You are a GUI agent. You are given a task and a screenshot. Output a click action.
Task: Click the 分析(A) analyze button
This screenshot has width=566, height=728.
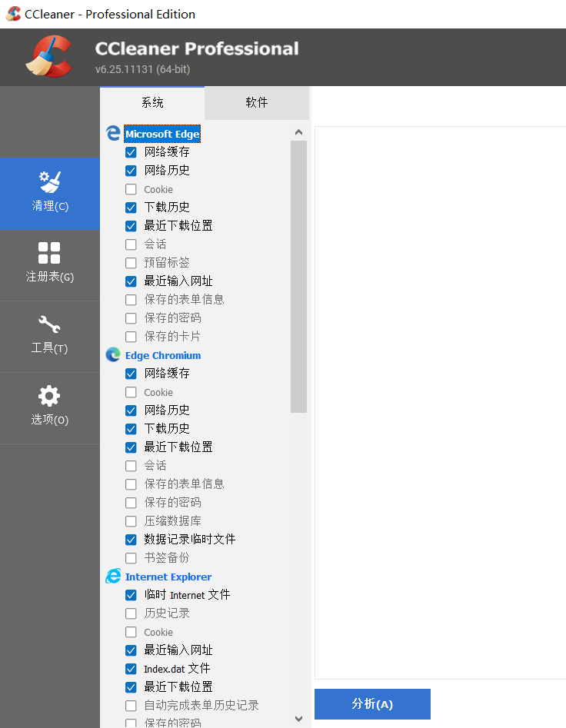pos(372,704)
